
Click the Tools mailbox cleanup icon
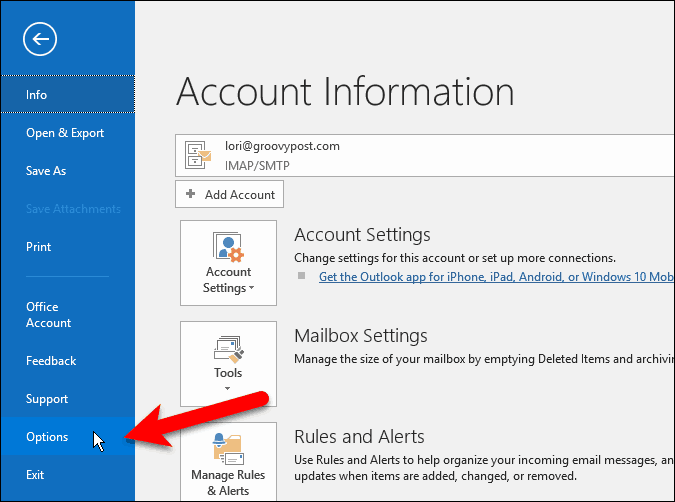228,349
